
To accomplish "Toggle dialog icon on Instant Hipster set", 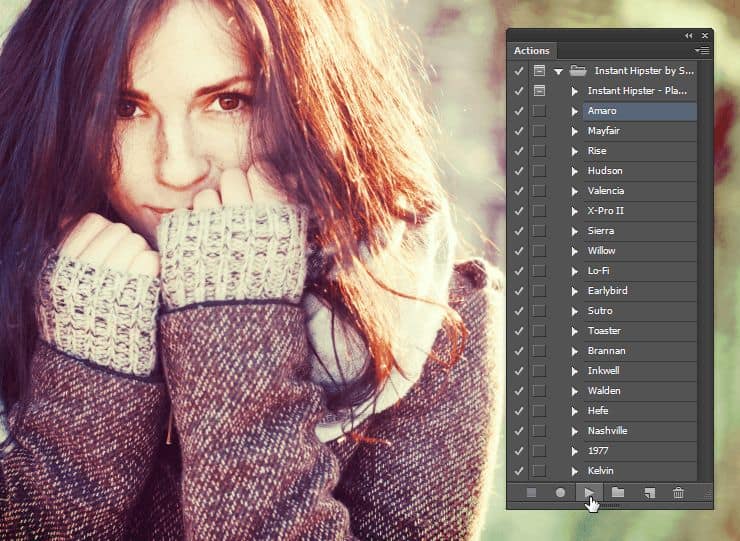I will 539,71.
